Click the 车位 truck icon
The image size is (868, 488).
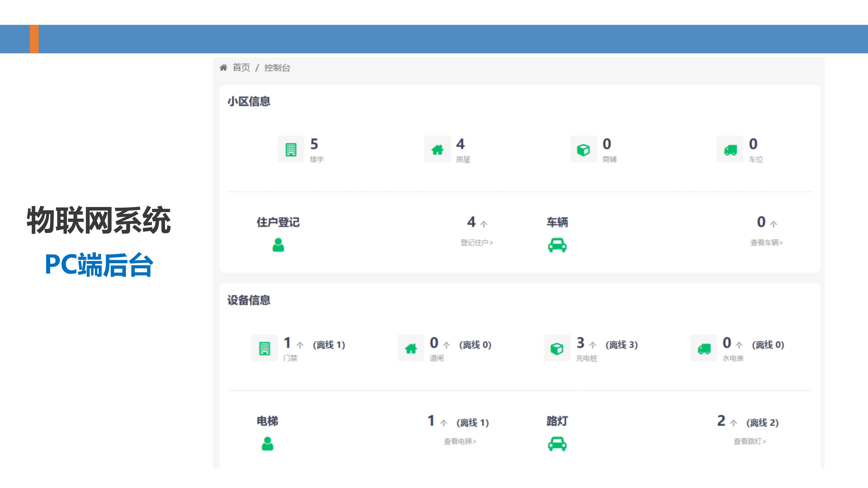(730, 149)
